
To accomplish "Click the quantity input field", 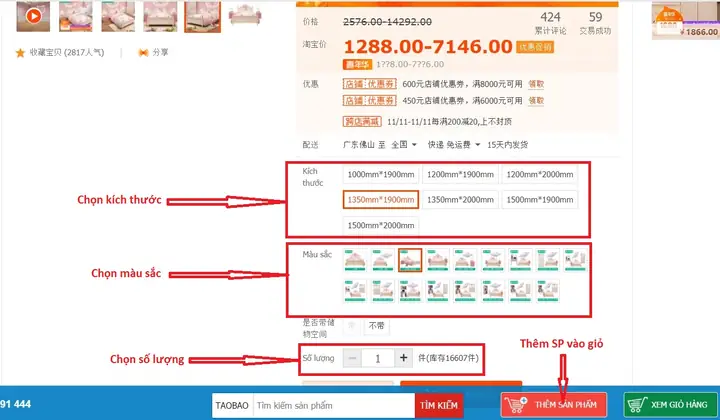I will (378, 358).
